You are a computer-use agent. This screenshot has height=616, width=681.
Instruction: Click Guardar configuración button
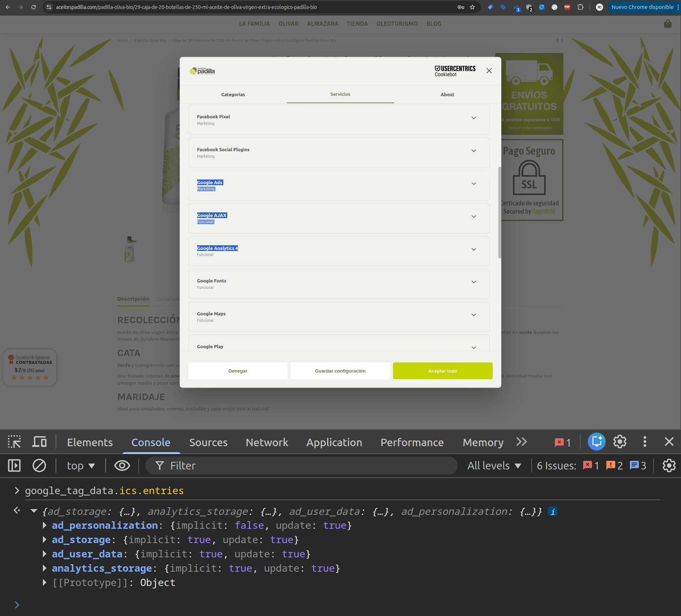pos(340,371)
